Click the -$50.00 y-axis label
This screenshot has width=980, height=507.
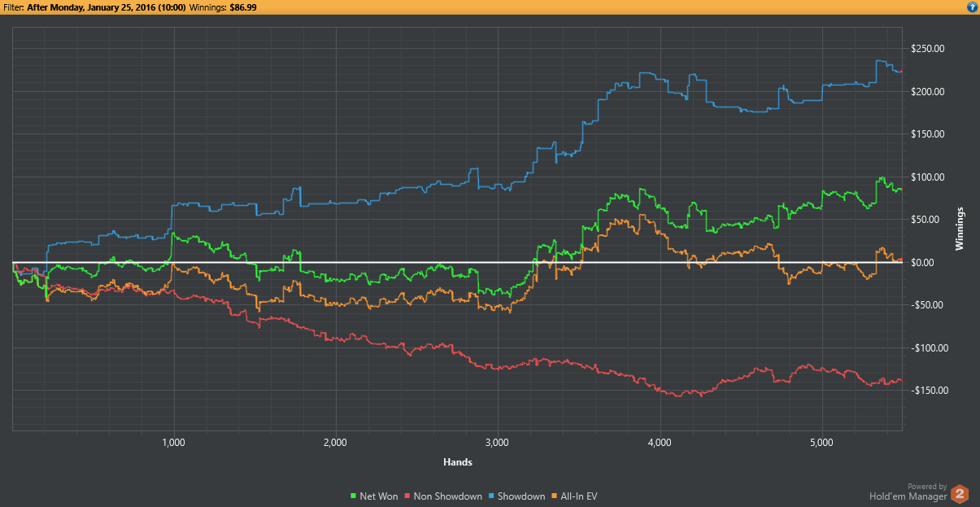click(927, 305)
